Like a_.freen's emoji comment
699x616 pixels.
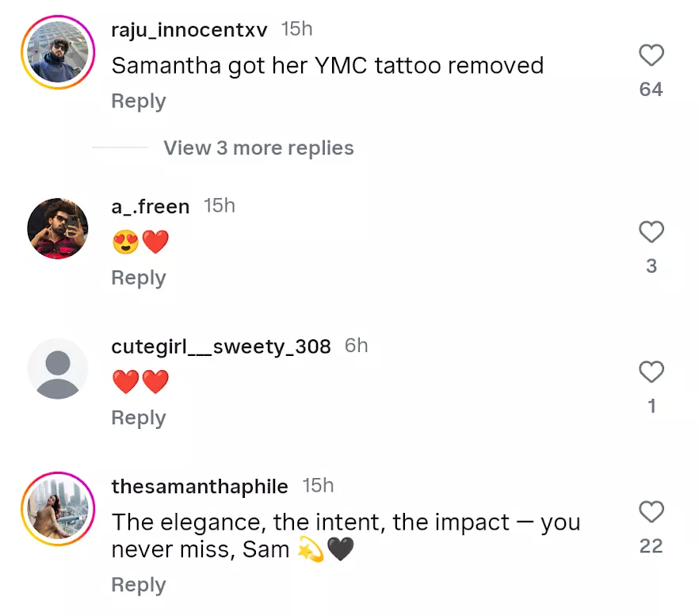(651, 232)
